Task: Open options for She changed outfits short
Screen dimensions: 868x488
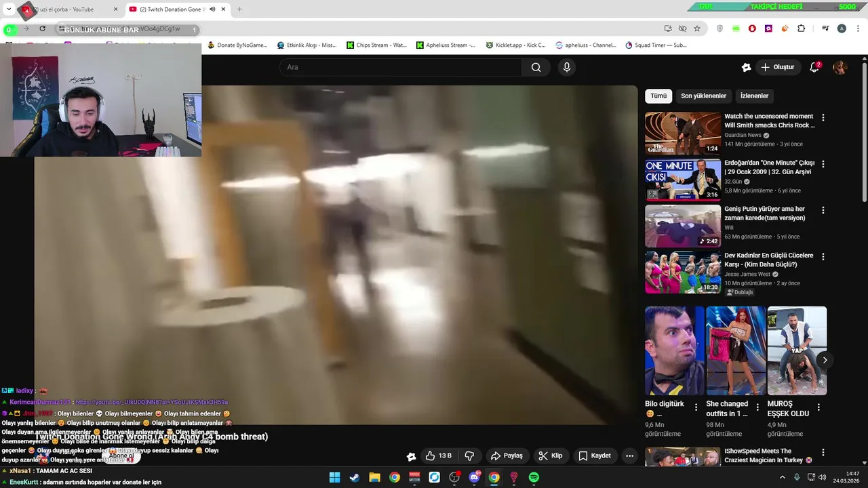Action: click(x=757, y=407)
